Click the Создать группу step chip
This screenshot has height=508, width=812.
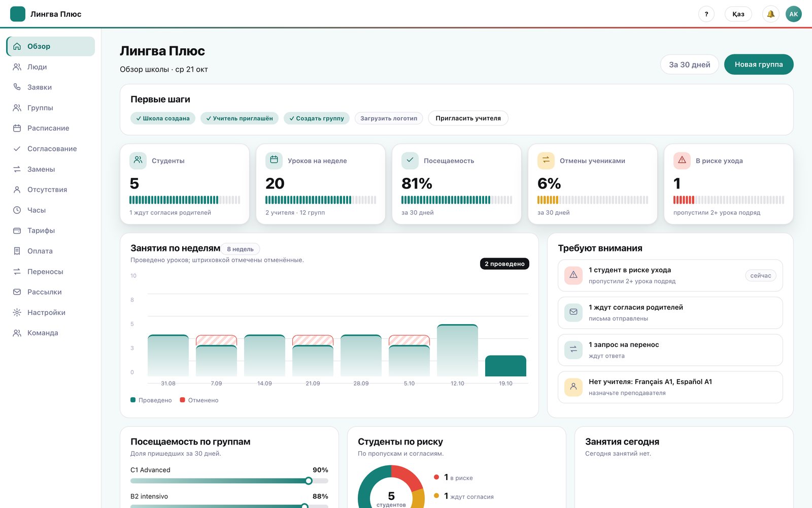317,118
